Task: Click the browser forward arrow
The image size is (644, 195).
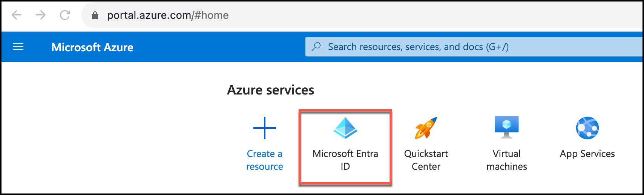Action: [41, 15]
